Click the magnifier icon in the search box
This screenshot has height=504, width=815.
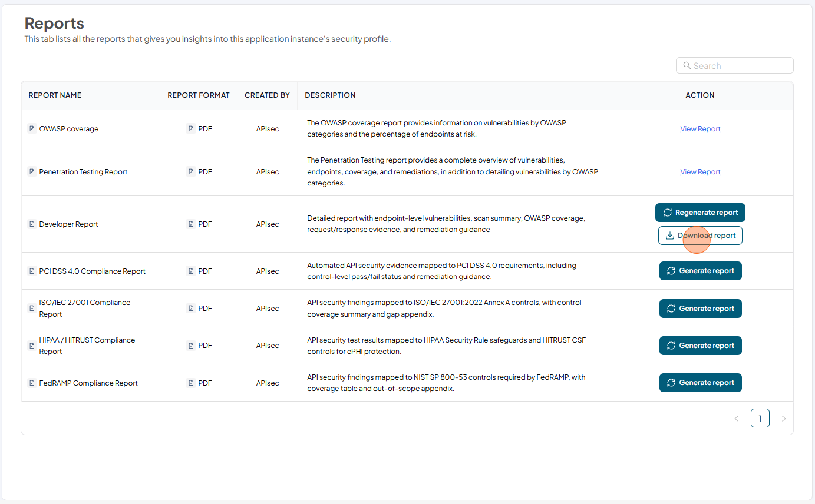[687, 65]
